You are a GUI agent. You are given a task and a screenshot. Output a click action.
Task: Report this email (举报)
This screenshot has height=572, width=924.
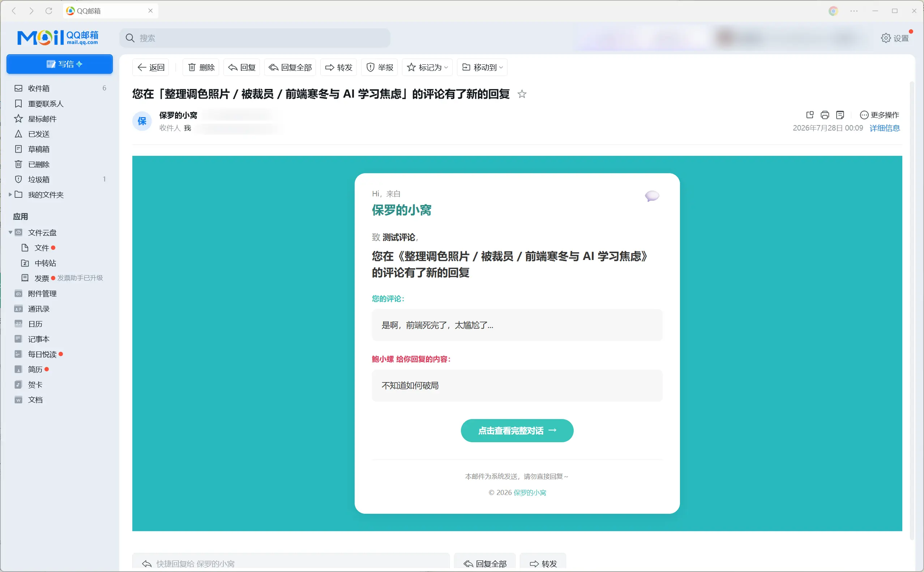click(x=379, y=67)
